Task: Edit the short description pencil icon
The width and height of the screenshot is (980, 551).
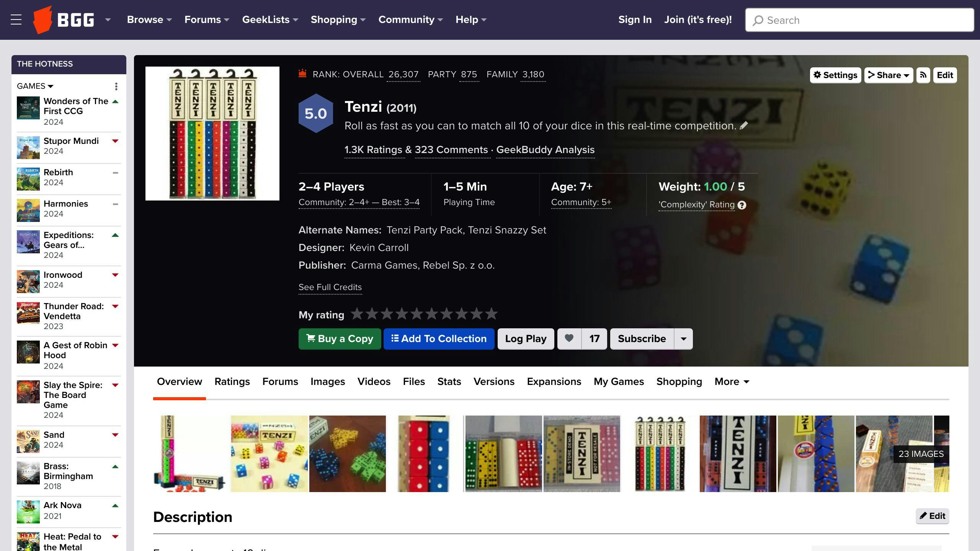Action: pyautogui.click(x=744, y=126)
